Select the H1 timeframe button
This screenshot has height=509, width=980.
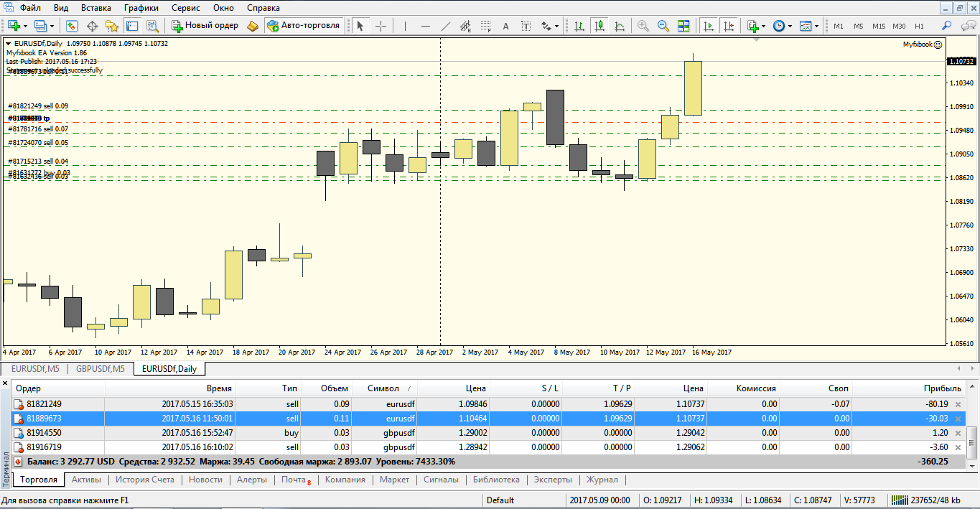click(919, 26)
